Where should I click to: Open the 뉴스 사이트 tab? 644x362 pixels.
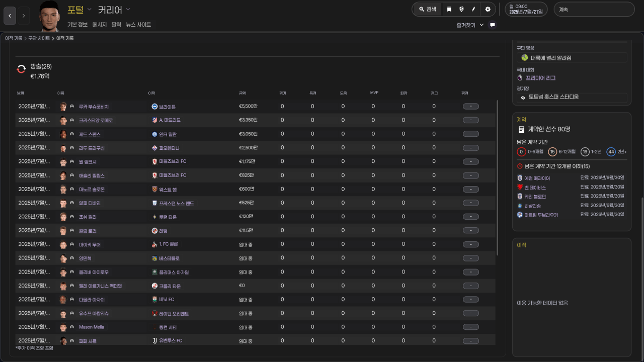pyautogui.click(x=138, y=25)
